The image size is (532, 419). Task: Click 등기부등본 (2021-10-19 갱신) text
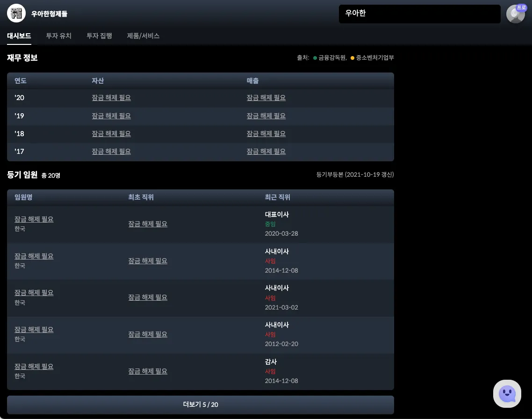click(355, 174)
